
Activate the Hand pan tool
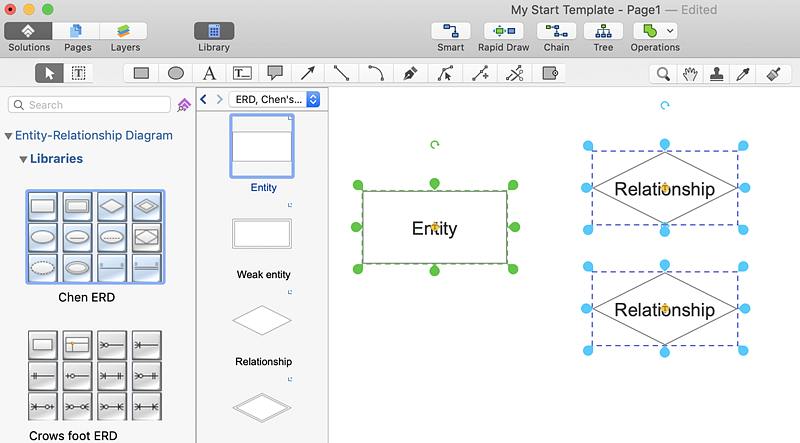[x=689, y=73]
